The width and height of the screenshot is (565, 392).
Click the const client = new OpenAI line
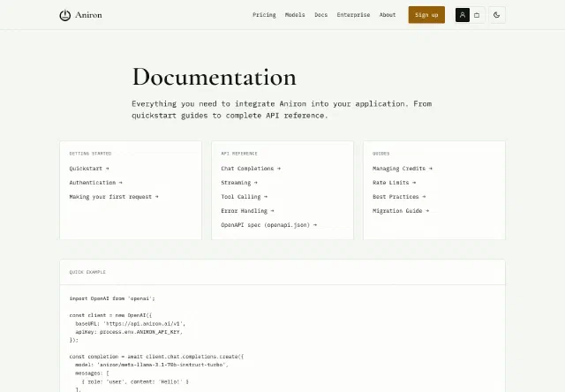pyautogui.click(x=110, y=315)
